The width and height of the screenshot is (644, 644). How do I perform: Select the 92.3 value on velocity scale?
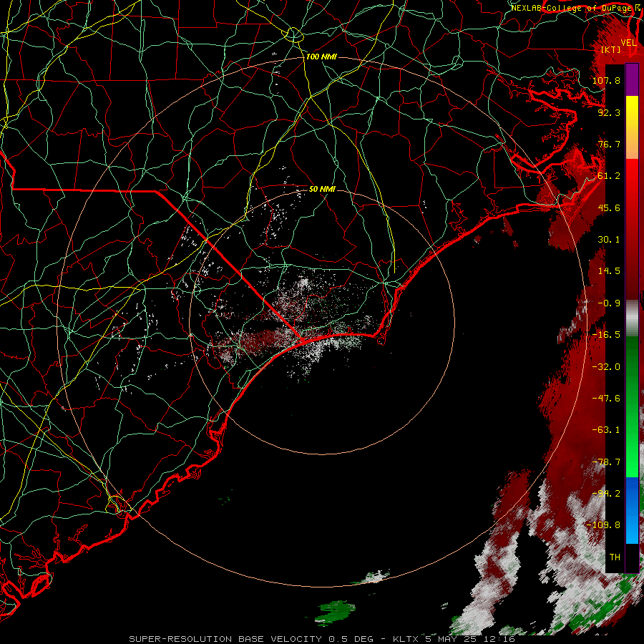tap(609, 112)
